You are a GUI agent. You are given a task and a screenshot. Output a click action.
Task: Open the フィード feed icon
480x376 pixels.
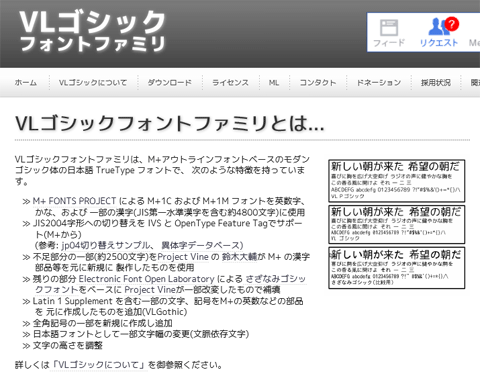tap(389, 33)
